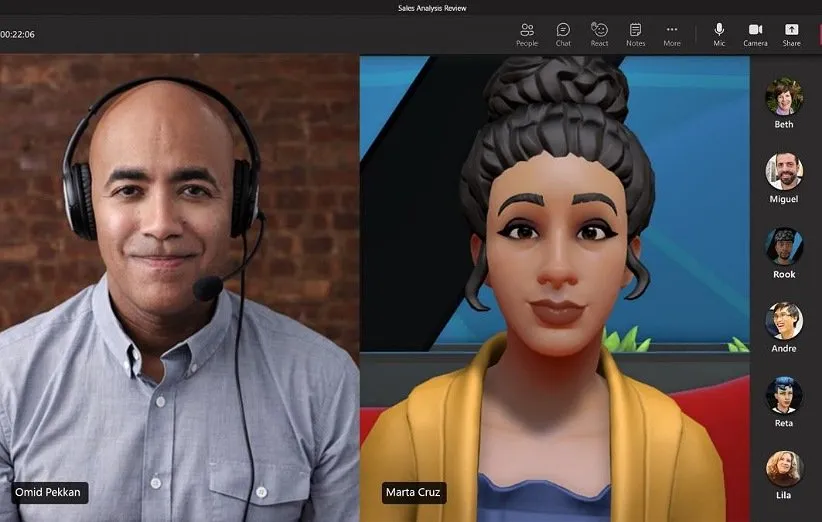Click Andre's participant avatar
The image size is (822, 522).
coord(784,320)
